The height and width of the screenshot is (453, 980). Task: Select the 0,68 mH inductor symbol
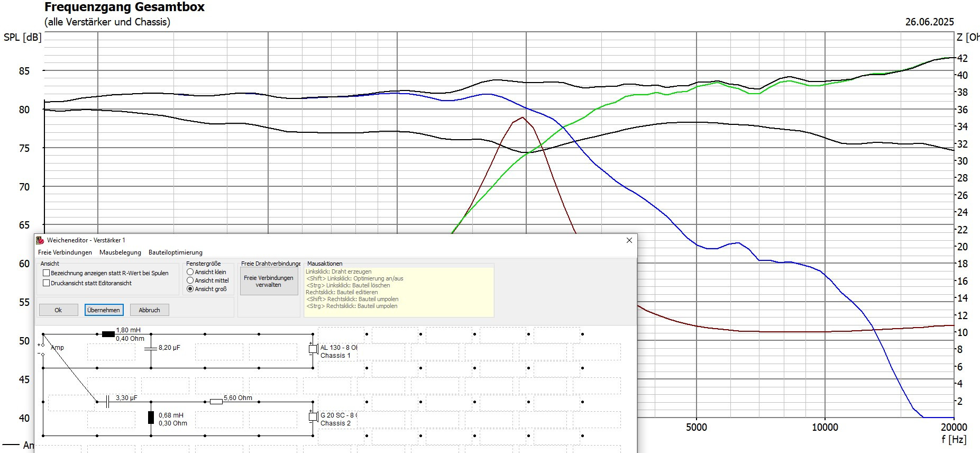coord(151,418)
